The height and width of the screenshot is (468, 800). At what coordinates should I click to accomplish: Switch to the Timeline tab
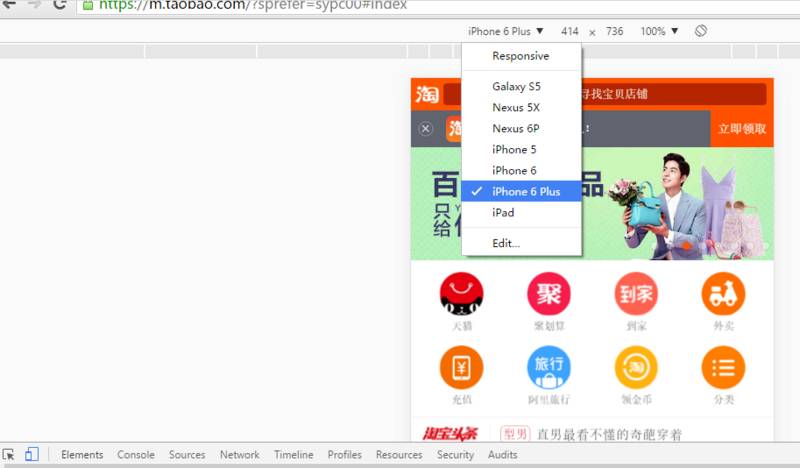[293, 454]
